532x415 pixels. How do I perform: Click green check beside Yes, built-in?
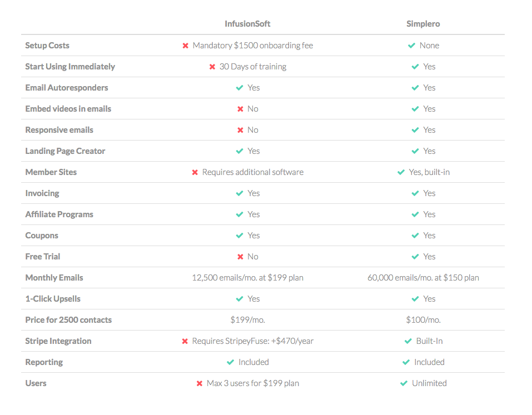[x=401, y=172]
